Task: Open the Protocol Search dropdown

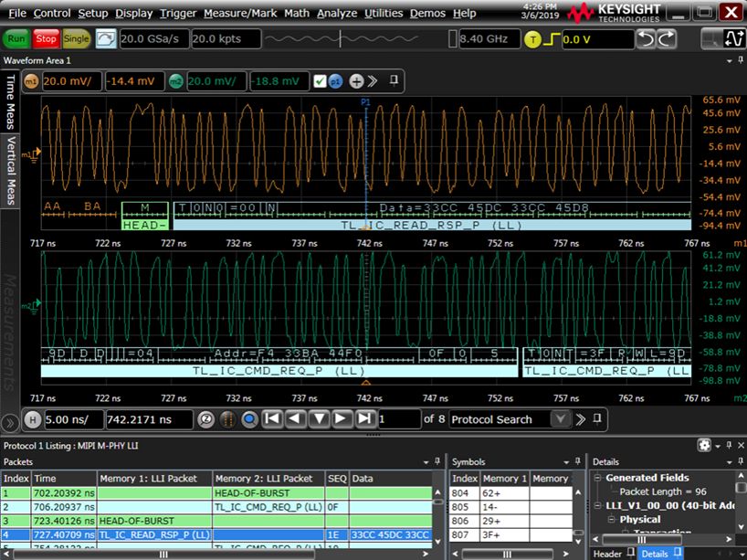Action: point(561,419)
